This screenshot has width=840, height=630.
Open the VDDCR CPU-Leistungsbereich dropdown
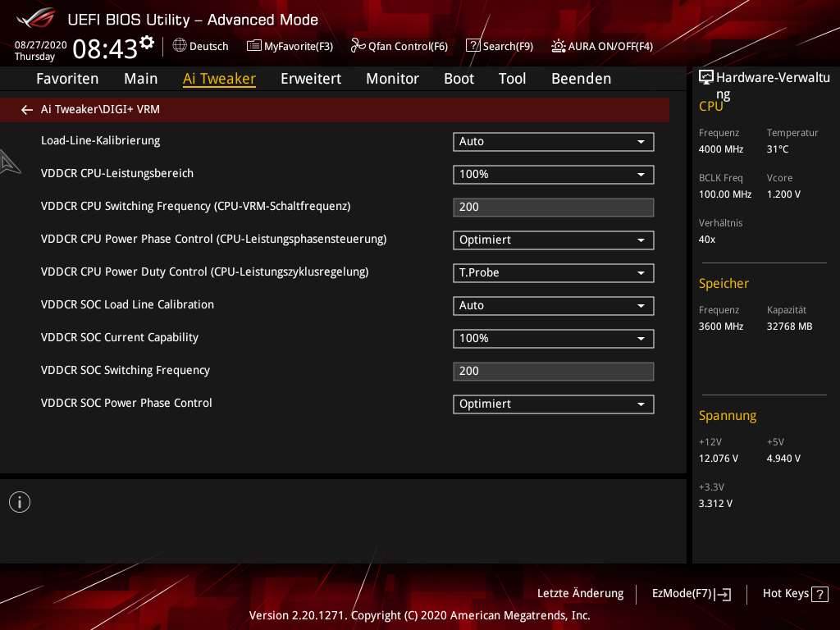coord(554,174)
